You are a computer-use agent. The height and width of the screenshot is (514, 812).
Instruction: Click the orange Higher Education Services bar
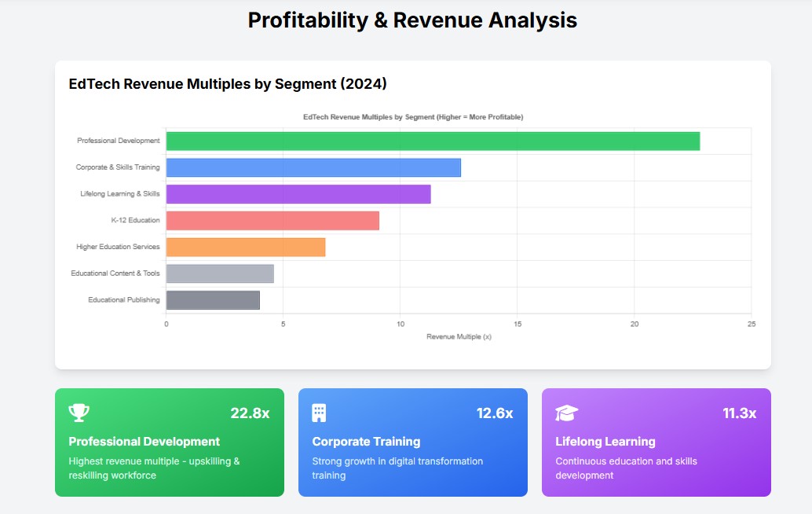click(245, 247)
